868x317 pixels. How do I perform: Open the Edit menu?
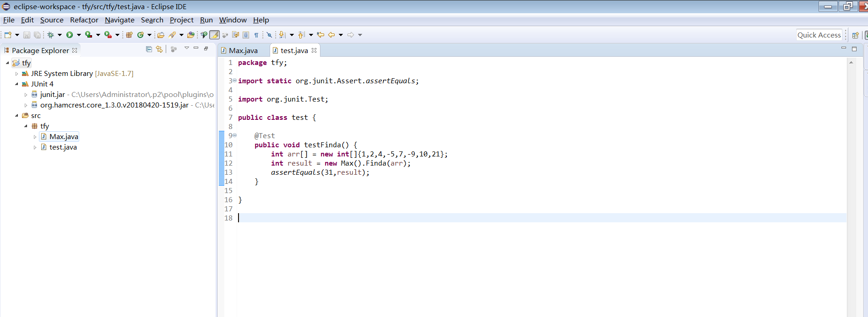coord(27,20)
